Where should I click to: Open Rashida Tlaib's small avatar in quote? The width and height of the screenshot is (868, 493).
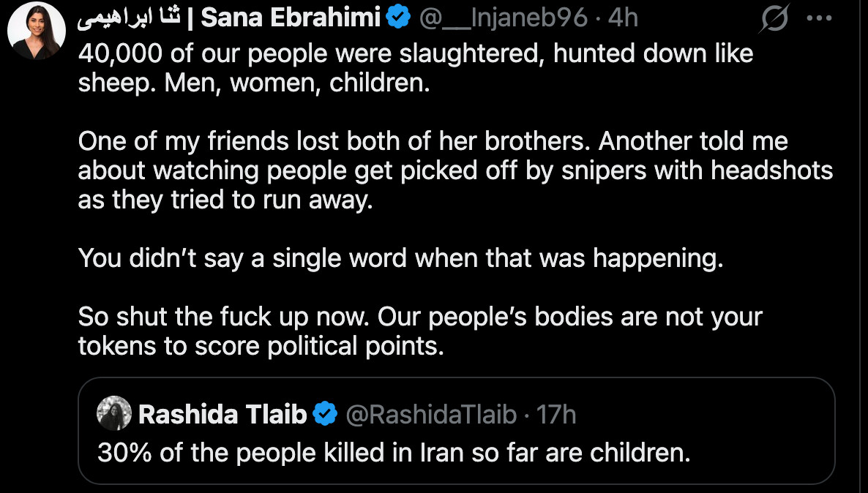coord(114,415)
